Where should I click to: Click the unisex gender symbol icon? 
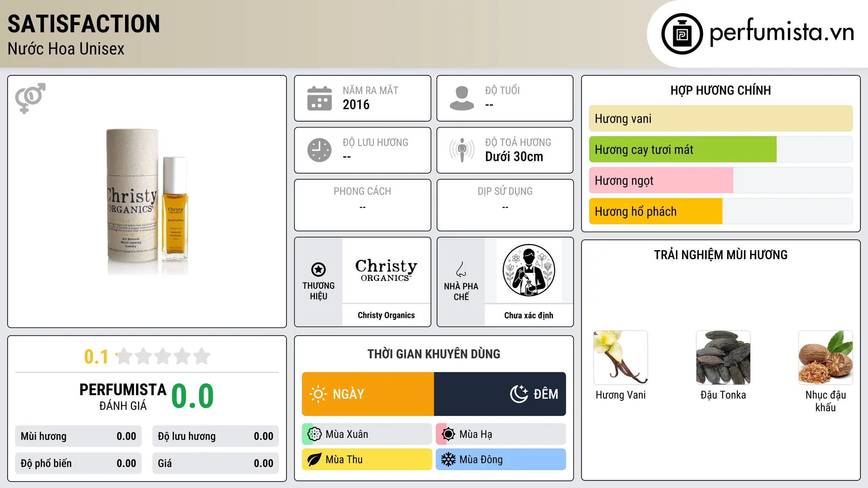[30, 98]
